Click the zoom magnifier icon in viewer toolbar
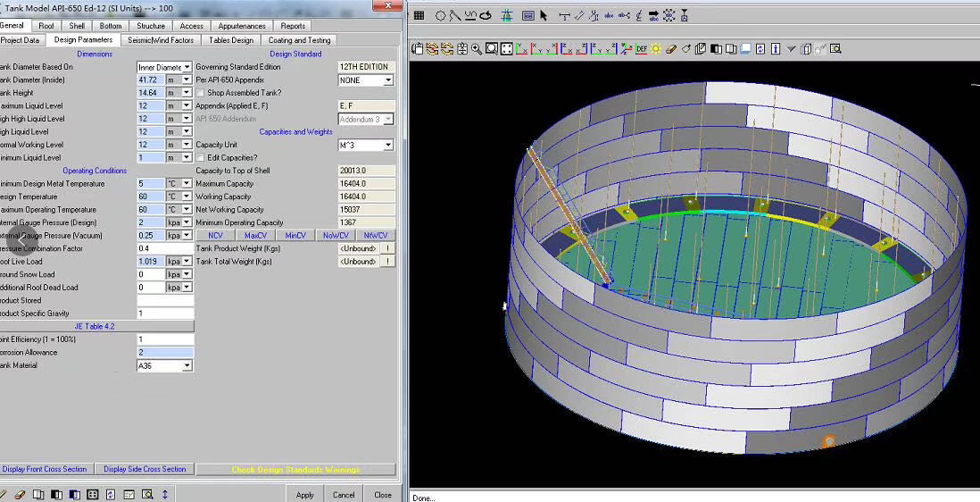This screenshot has height=502, width=980. pyautogui.click(x=477, y=49)
